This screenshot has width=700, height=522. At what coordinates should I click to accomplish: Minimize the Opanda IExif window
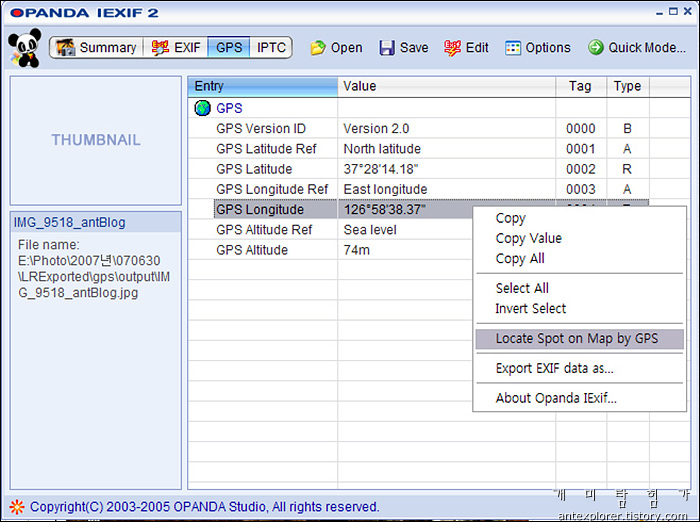tap(660, 13)
